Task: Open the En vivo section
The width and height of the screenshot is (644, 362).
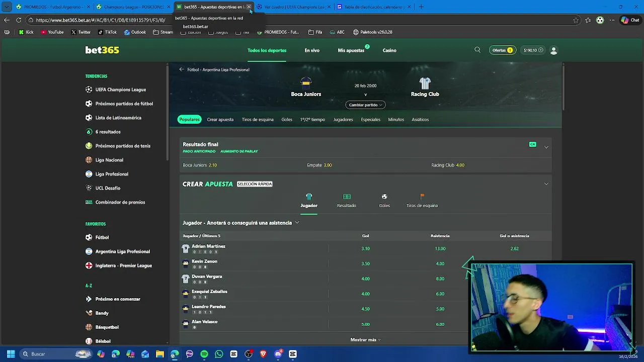Action: click(312, 50)
